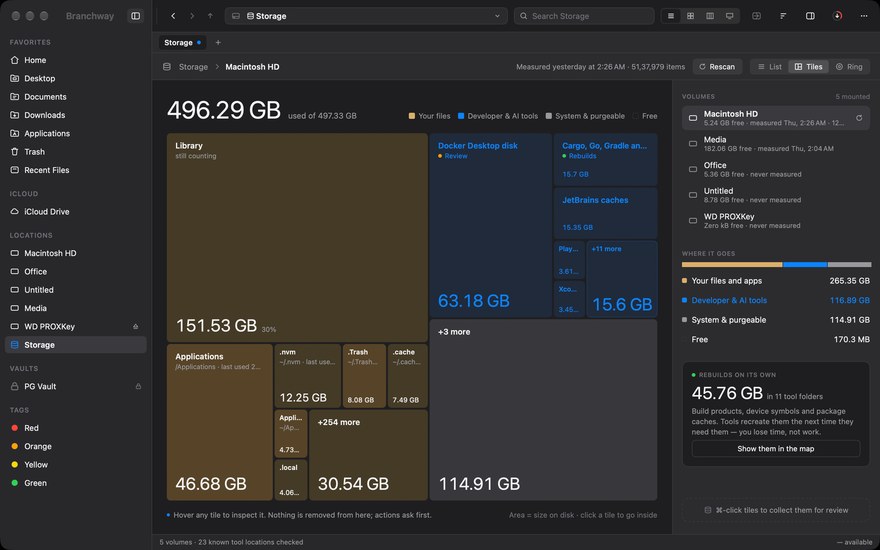The height and width of the screenshot is (550, 880).
Task: Click the lock icon beside PG Vault
Action: pyautogui.click(x=138, y=387)
